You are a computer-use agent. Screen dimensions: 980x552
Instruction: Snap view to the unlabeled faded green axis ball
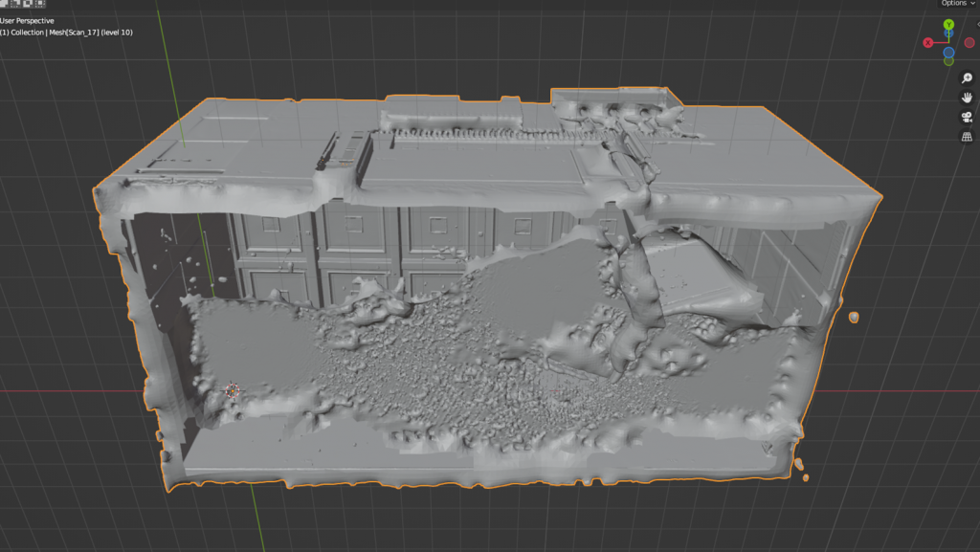[x=948, y=61]
